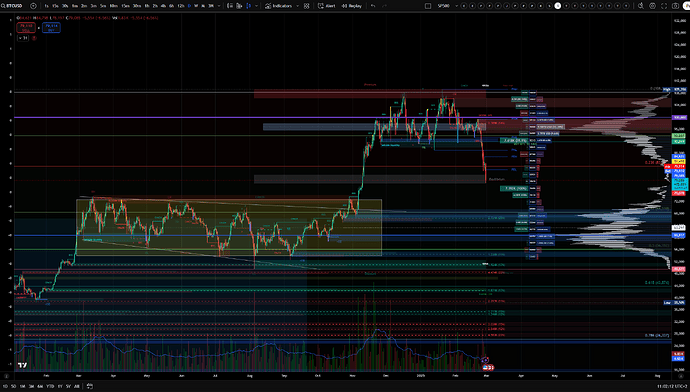
Task: Click the economic events flag icons on time axis
Action: 488,367
